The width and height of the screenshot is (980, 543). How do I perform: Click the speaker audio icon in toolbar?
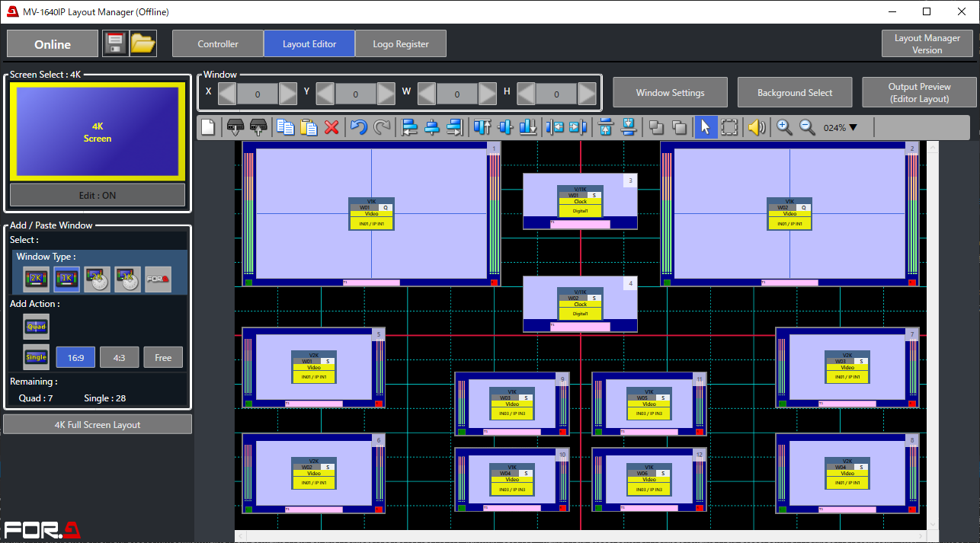[x=756, y=127]
